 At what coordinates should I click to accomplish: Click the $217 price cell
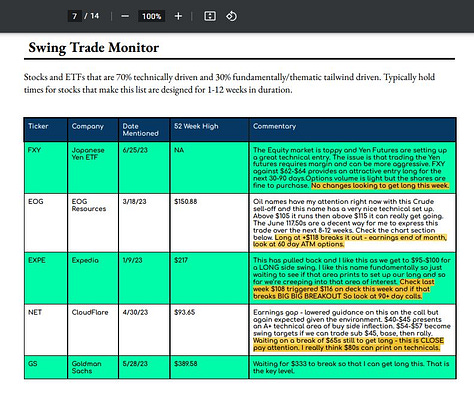209,278
